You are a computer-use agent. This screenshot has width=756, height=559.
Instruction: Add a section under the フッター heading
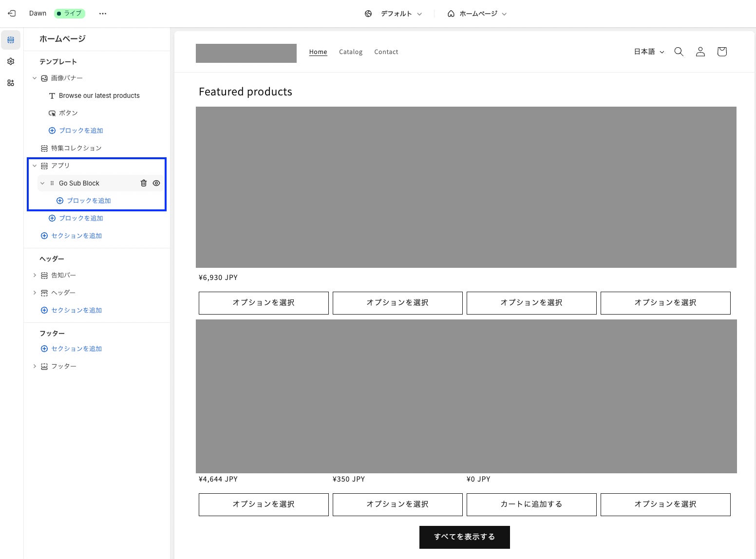click(x=72, y=349)
